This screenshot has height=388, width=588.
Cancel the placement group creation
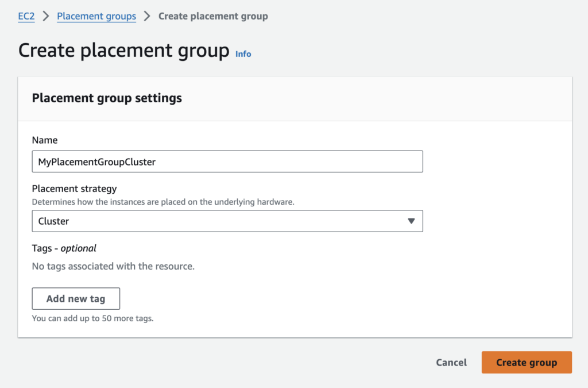tap(451, 362)
